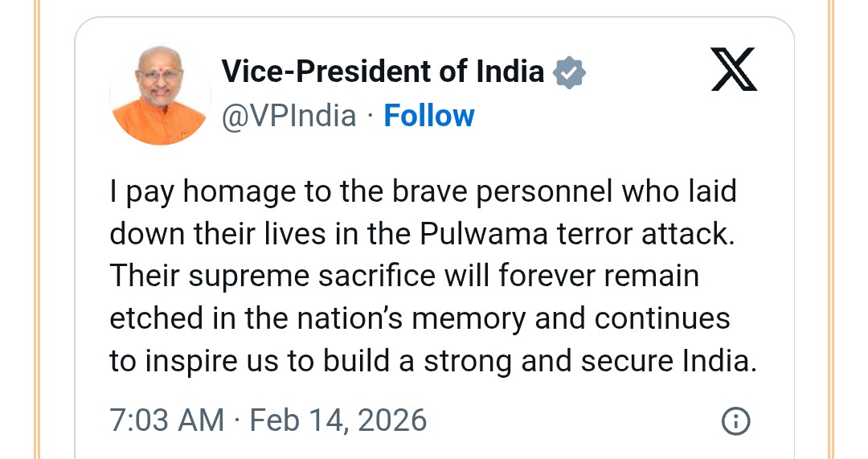Viewport: 868px width, 459px height.
Task: Click the dot separator before Follow
Action: (370, 117)
